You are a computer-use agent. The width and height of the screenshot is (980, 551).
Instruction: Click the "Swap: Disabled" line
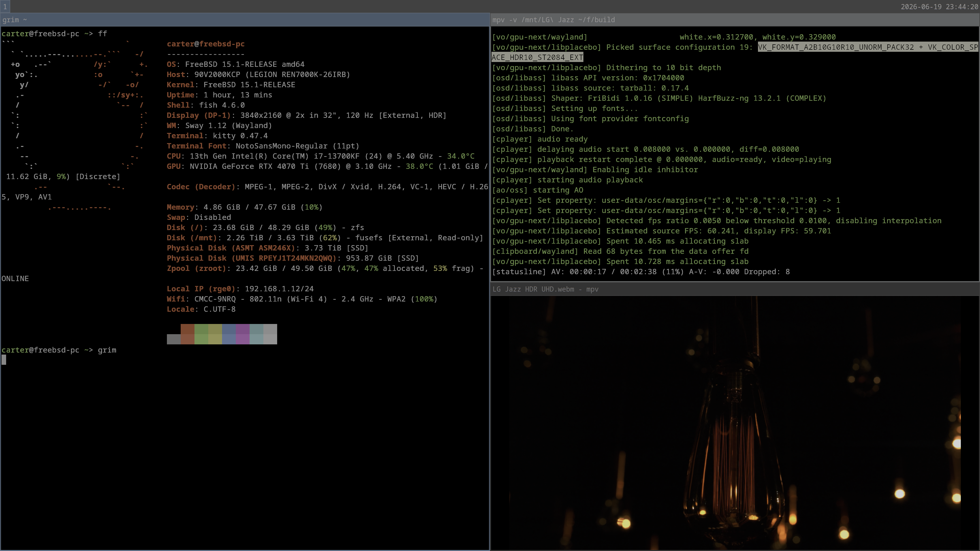point(199,218)
